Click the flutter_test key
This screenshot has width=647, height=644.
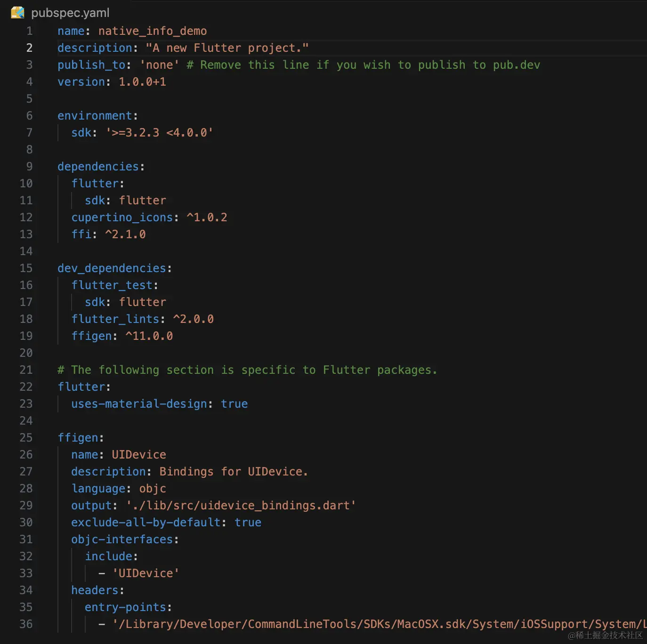(112, 285)
